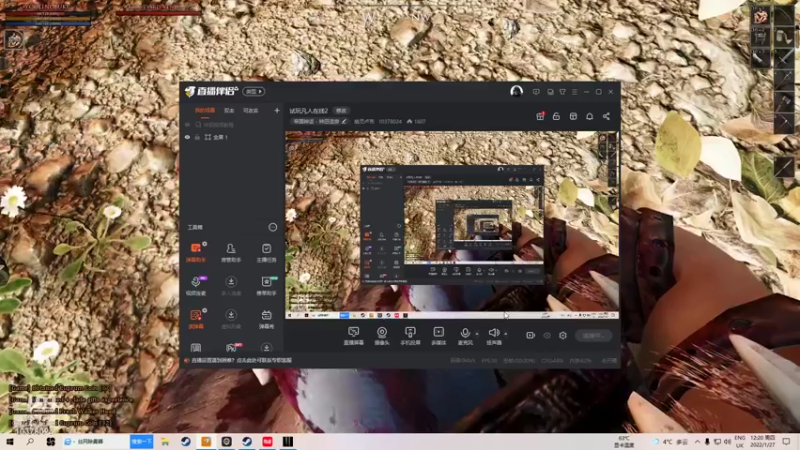
Task: Switch to the first scene tab
Action: [x=205, y=110]
